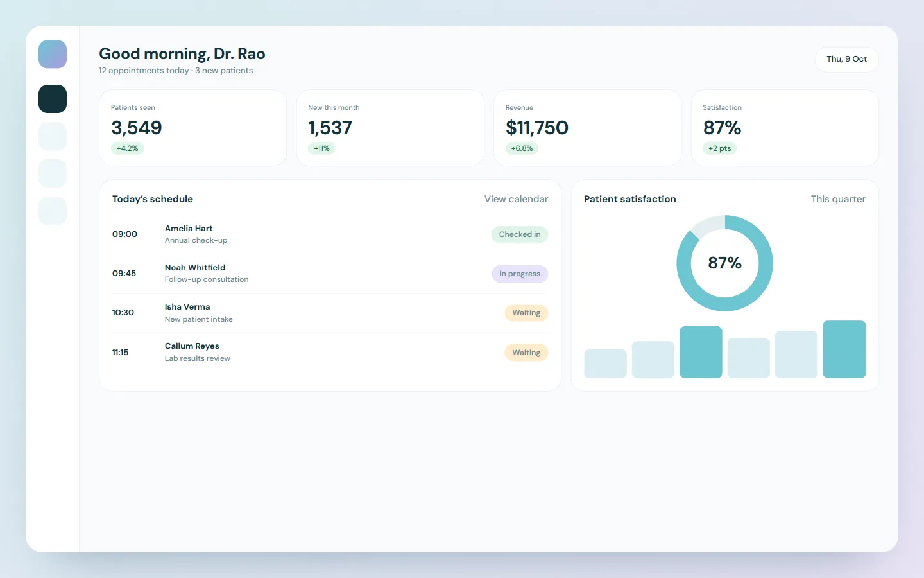Image resolution: width=924 pixels, height=578 pixels.
Task: Click the 11:15 time slot
Action: pos(120,353)
